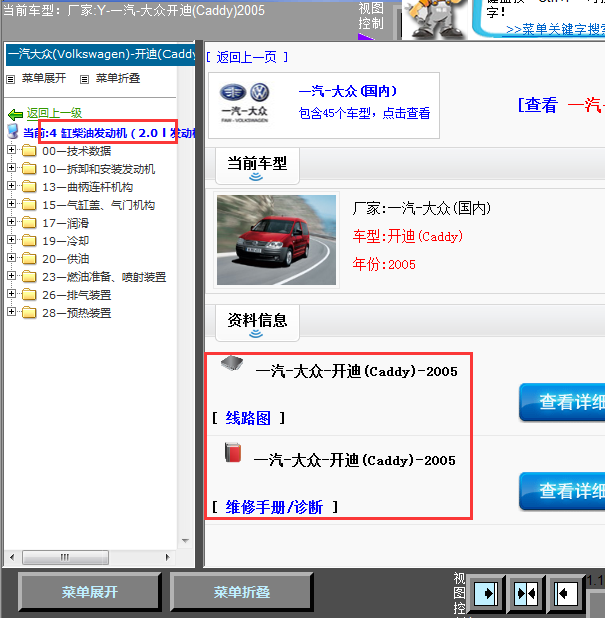Image resolution: width=605 pixels, height=618 pixels.
Task: Click the bottom 菜单展开 button
Action: point(89,592)
